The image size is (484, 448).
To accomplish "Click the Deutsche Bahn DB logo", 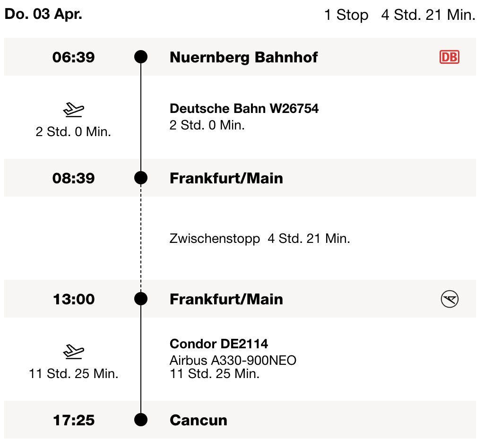I will coord(449,57).
